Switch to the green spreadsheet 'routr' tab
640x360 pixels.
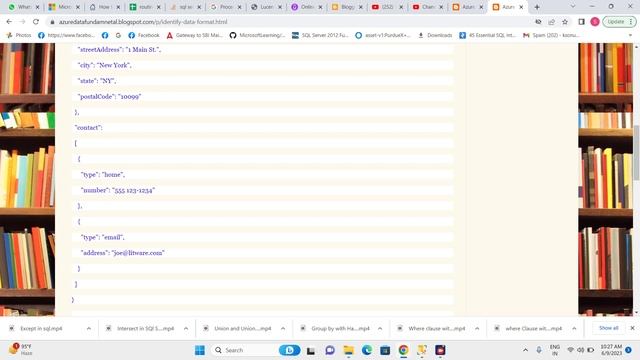coord(145,7)
